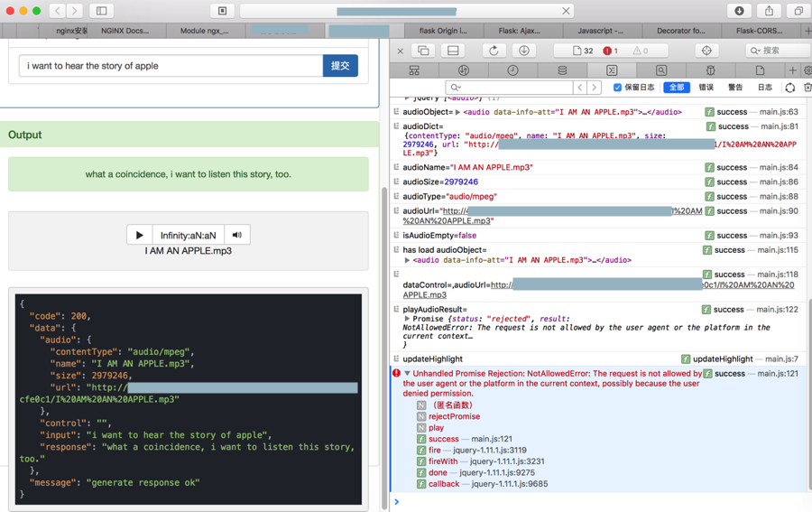This screenshot has height=512, width=812.
Task: Click the inspect element crosshair icon
Action: 706,51
